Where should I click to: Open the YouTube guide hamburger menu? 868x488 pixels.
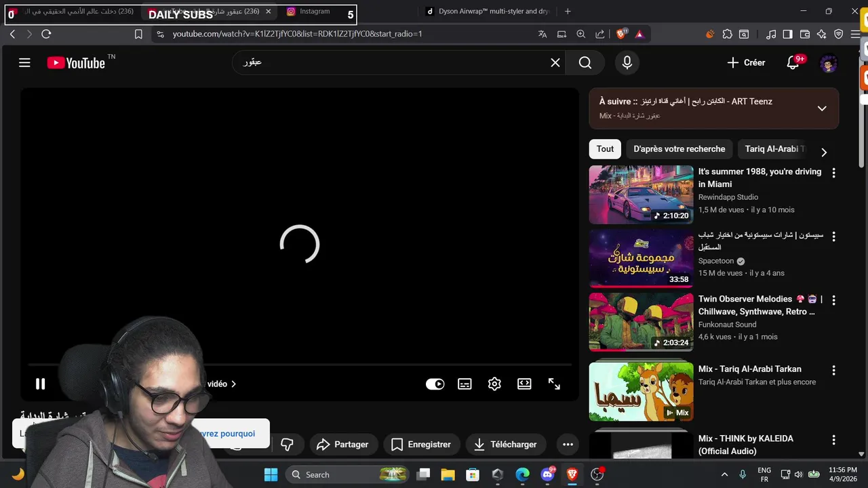24,63
